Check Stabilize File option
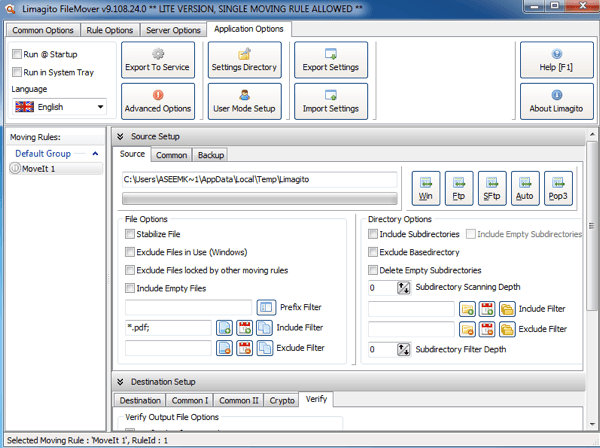 tap(130, 234)
